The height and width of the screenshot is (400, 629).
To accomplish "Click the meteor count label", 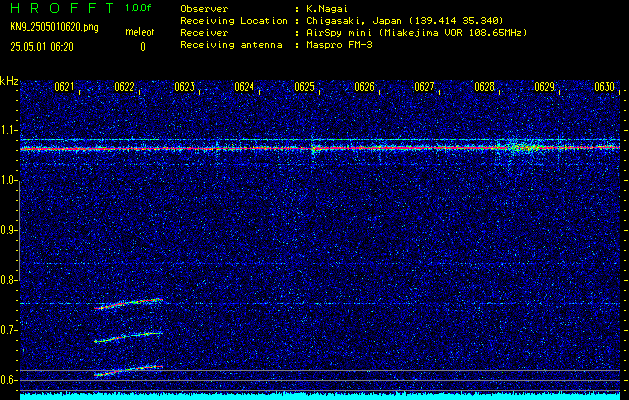I will click(140, 32).
